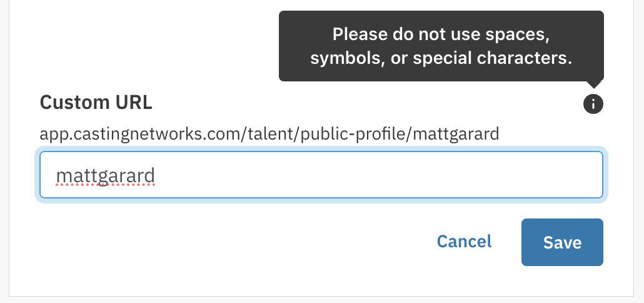Click 'symbols, or special characters.' tooltip line
Image resolution: width=644 pixels, height=303 pixels.
[x=441, y=58]
